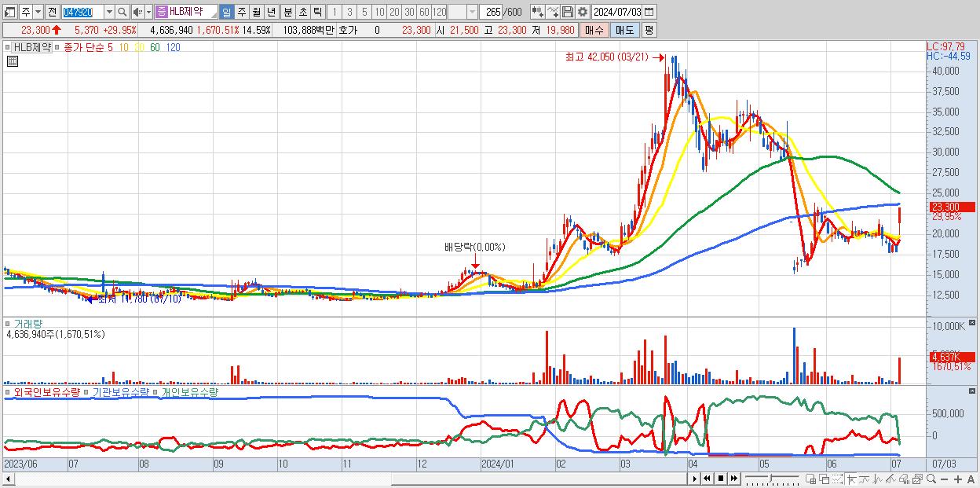The height and width of the screenshot is (488, 980).
Task: Click the 매수 (buy) button
Action: click(594, 30)
